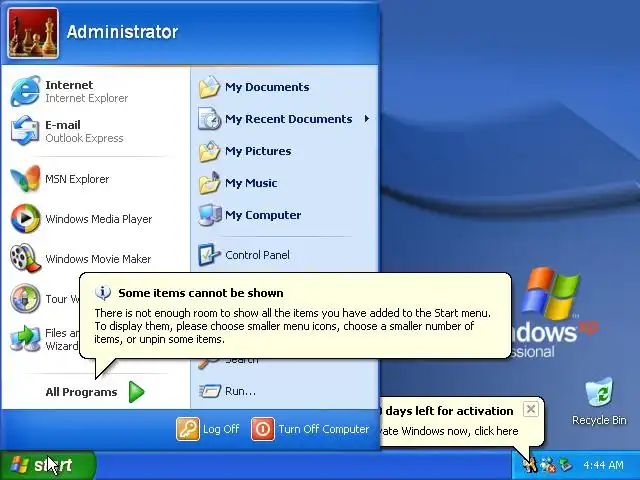
Task: Click the MSN Explorer text label
Action: click(x=77, y=179)
